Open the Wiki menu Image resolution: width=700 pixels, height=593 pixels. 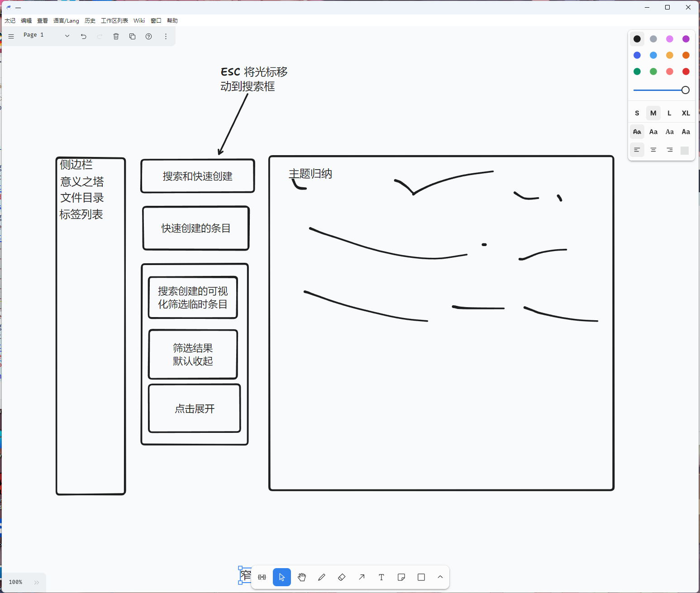[x=139, y=20]
